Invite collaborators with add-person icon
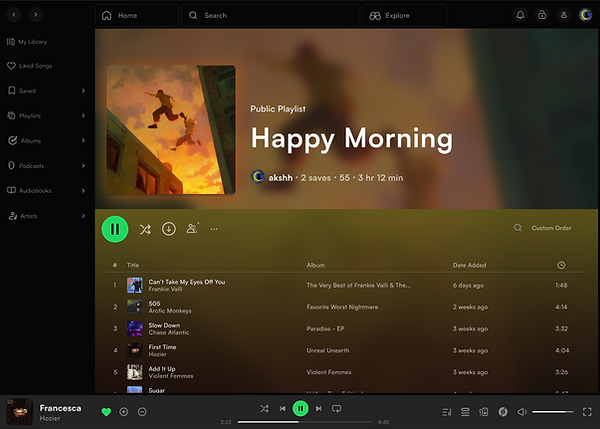600x429 pixels. pos(192,228)
